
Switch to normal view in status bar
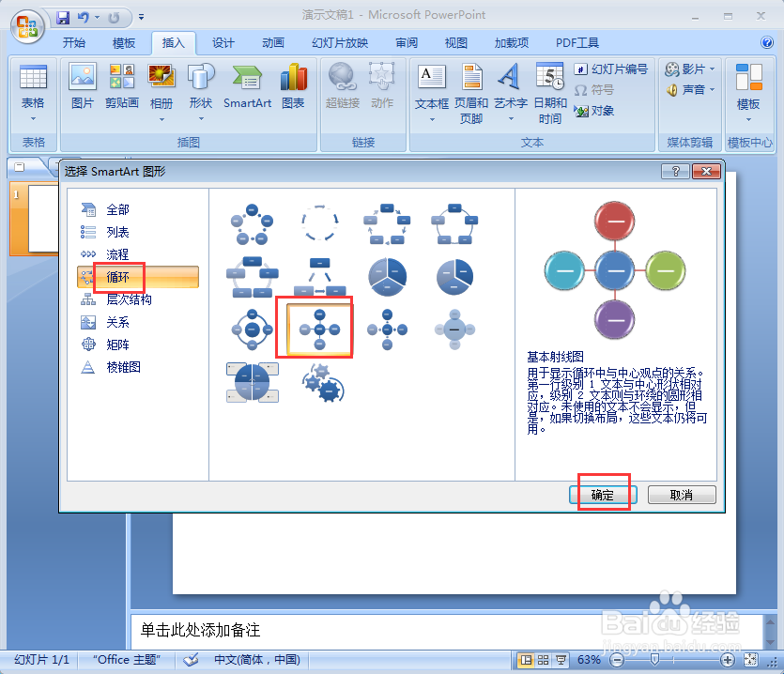(526, 660)
